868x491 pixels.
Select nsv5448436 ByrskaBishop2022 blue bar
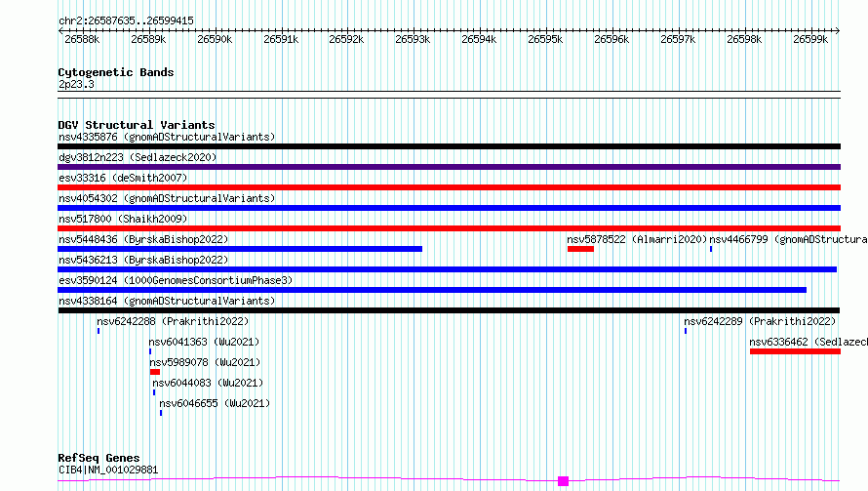240,249
